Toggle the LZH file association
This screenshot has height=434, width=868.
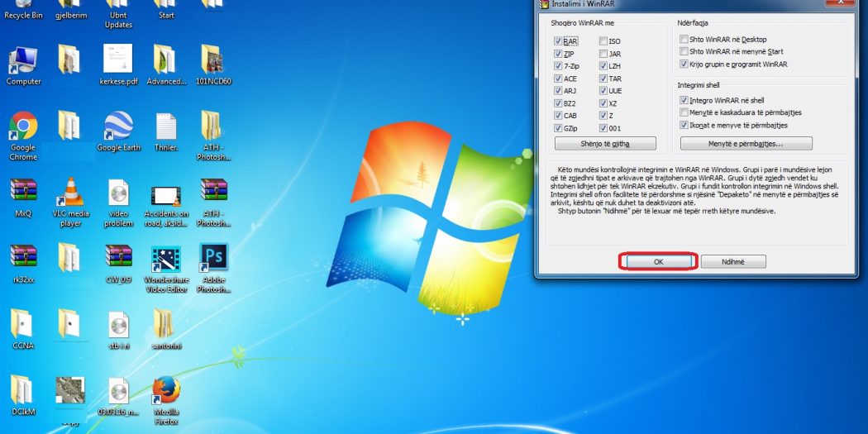tap(603, 66)
